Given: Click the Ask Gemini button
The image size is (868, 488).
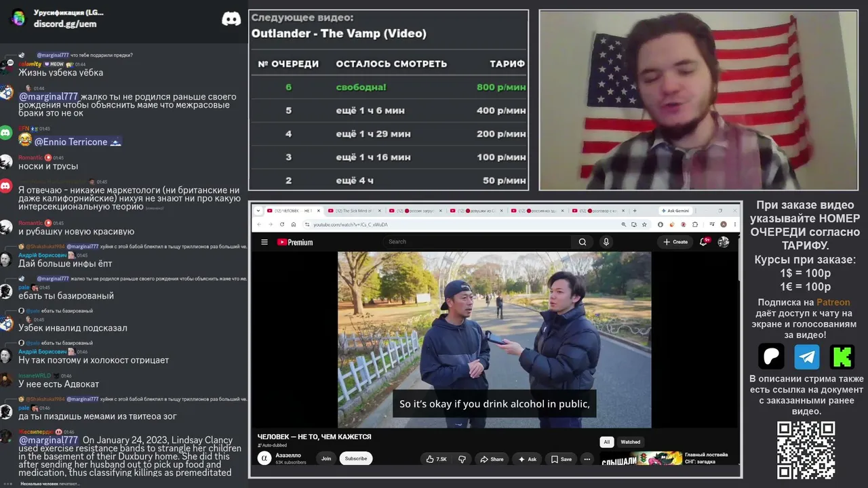Looking at the screenshot, I should pos(675,211).
